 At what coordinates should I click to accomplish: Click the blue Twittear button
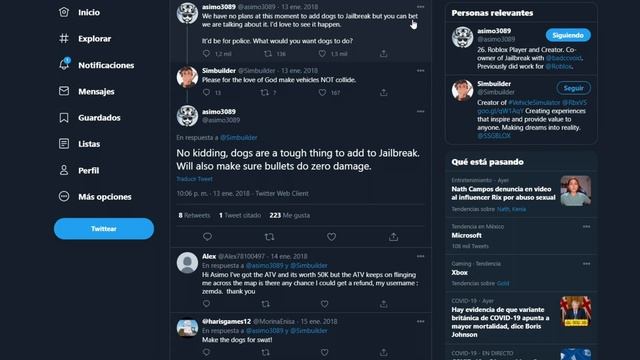click(104, 229)
